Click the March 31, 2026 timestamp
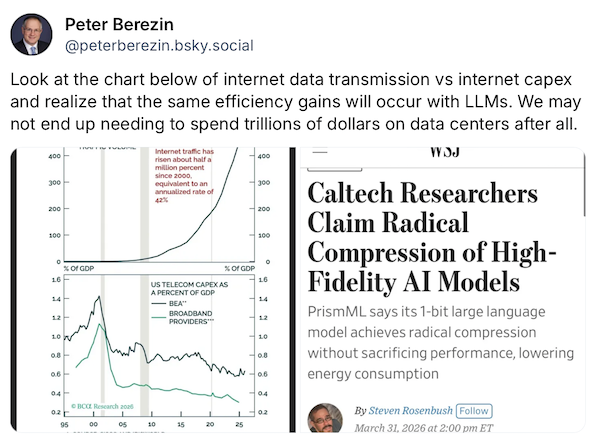Viewport: 600px width, 440px height. coord(423,428)
